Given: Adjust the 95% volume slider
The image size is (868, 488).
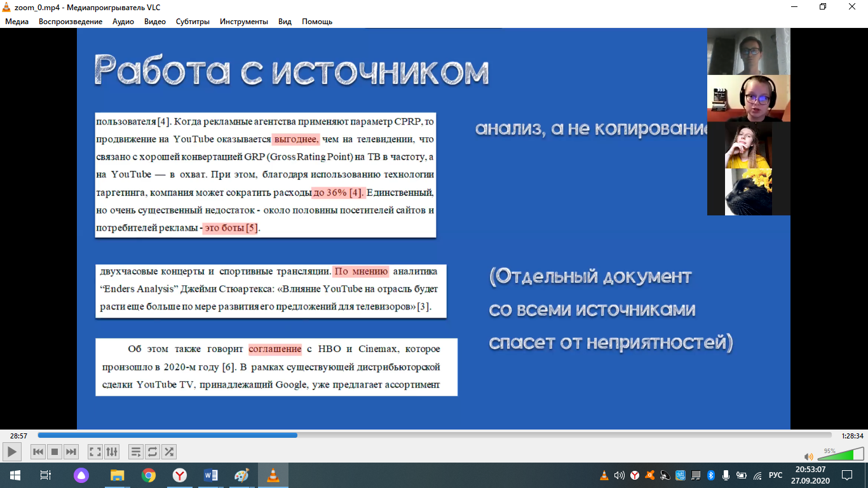Looking at the screenshot, I should pos(839,454).
